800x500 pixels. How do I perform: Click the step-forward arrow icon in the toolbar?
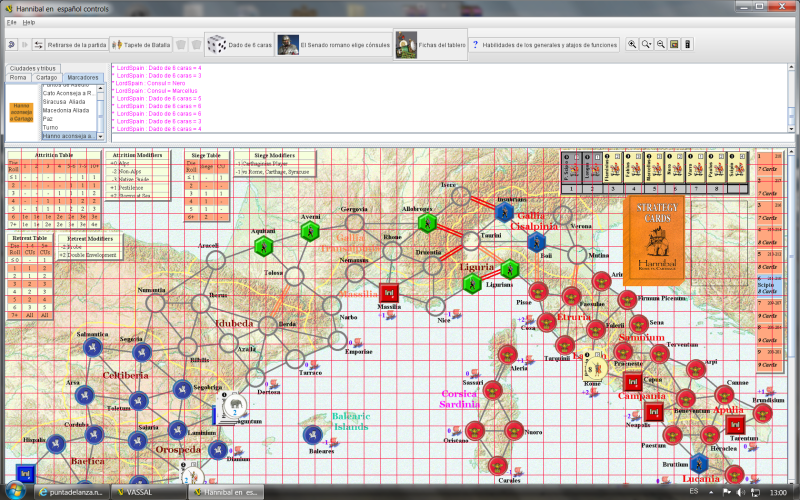pyautogui.click(x=24, y=45)
